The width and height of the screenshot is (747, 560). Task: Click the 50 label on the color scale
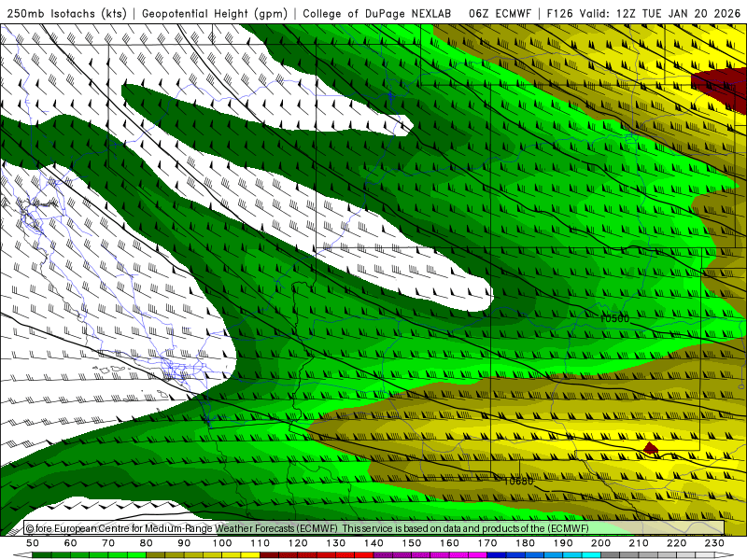33,543
